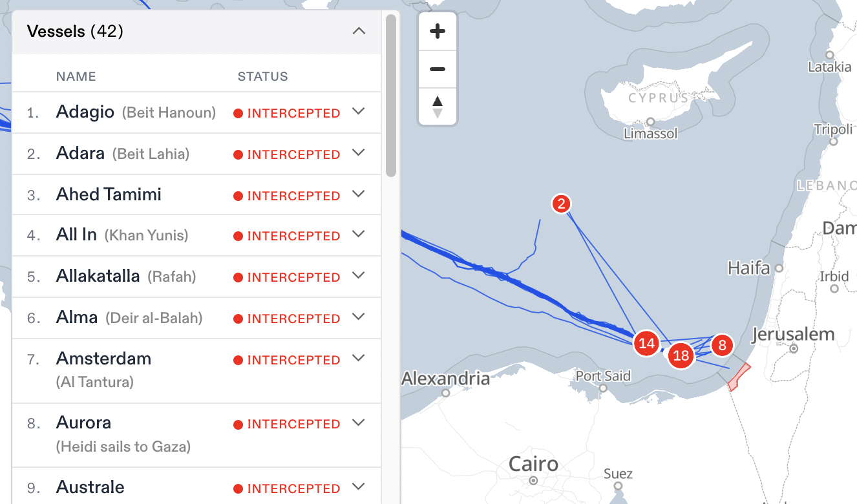
Task: Zoom out of the map
Action: (x=438, y=69)
